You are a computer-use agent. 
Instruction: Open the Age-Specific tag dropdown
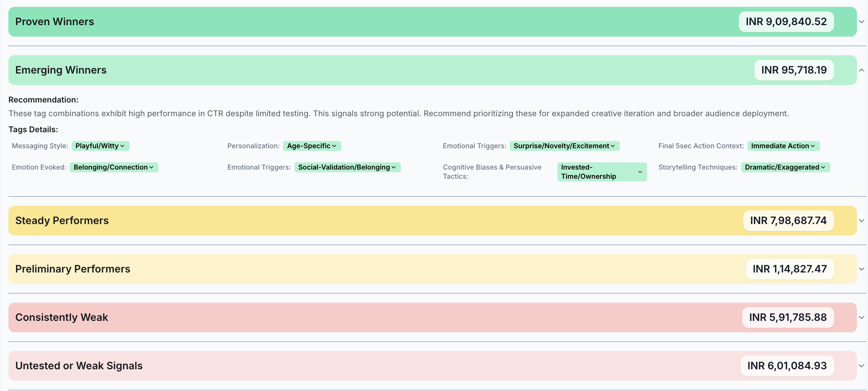coord(312,146)
